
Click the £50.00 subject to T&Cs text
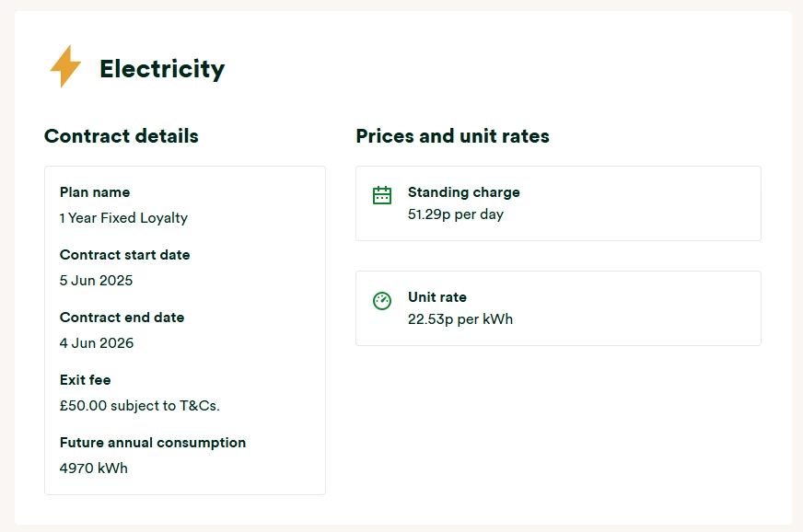click(x=140, y=406)
